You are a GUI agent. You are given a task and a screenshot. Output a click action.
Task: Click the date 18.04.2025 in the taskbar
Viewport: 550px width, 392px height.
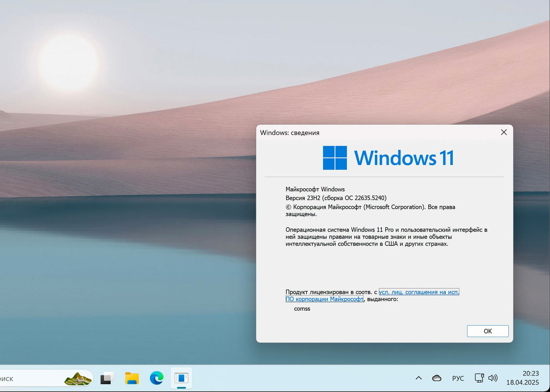[x=523, y=382]
